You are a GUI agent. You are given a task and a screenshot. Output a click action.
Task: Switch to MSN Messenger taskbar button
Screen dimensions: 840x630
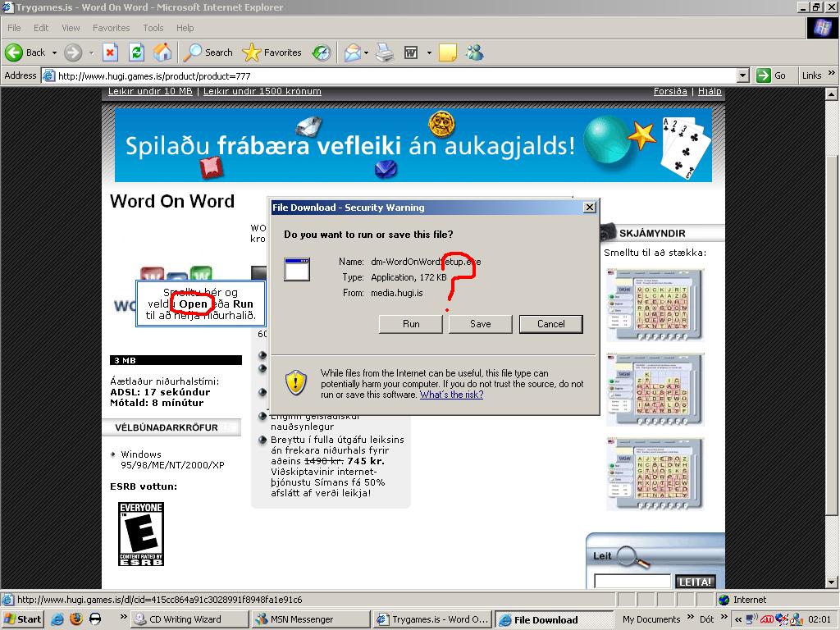pyautogui.click(x=311, y=619)
